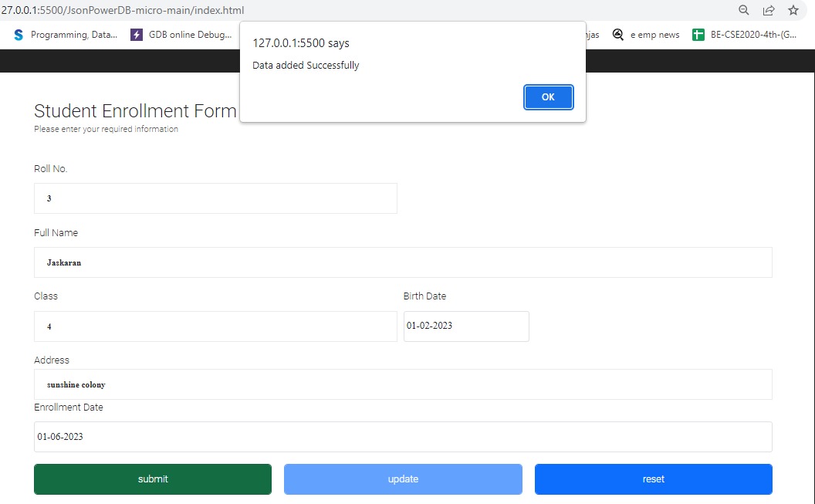Click the Full Name label
Image resolution: width=815 pixels, height=504 pixels.
coord(56,233)
